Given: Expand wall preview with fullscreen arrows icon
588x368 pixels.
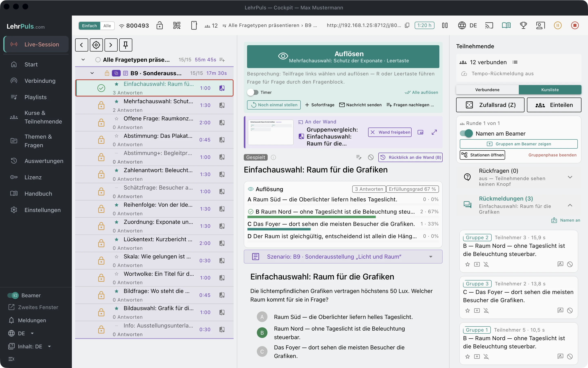Looking at the screenshot, I should pyautogui.click(x=434, y=132).
